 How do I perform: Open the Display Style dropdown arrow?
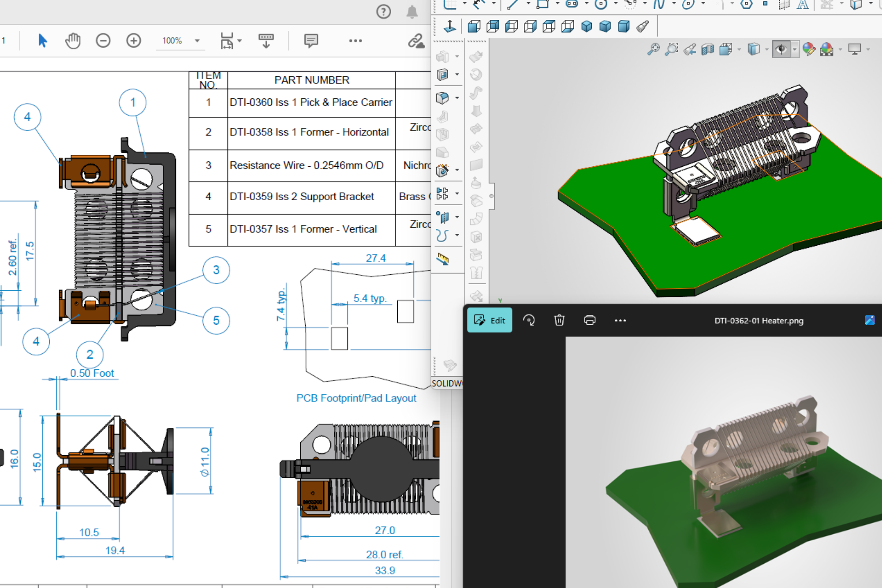tap(766, 49)
